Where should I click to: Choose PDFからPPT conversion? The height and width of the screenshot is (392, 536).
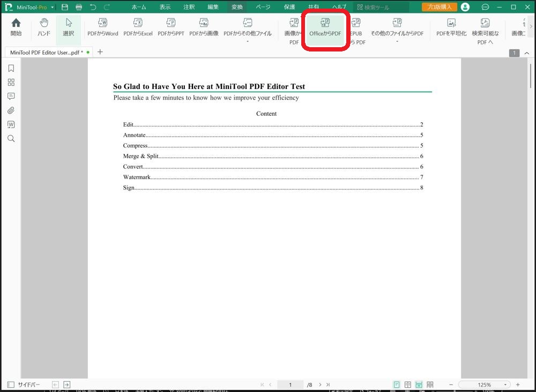tap(170, 27)
